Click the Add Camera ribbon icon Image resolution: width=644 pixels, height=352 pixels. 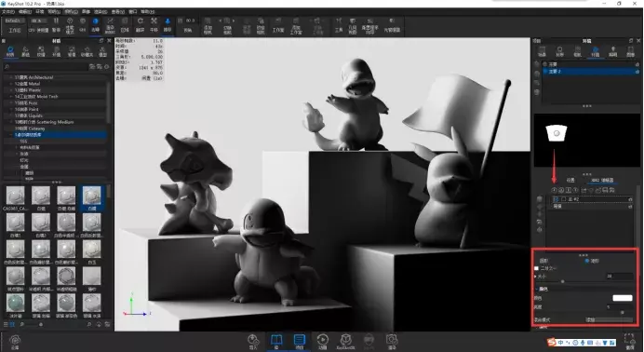click(x=208, y=25)
